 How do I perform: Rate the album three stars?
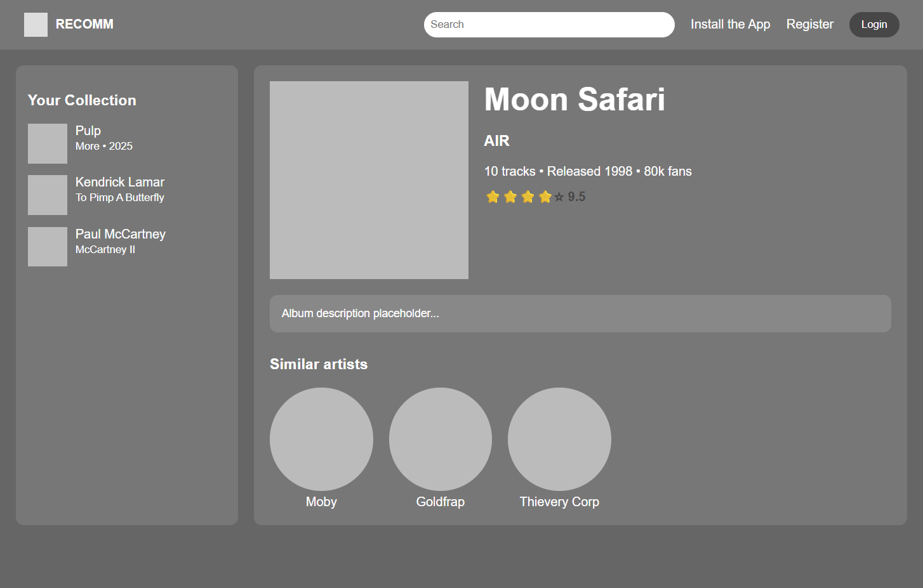(x=528, y=197)
